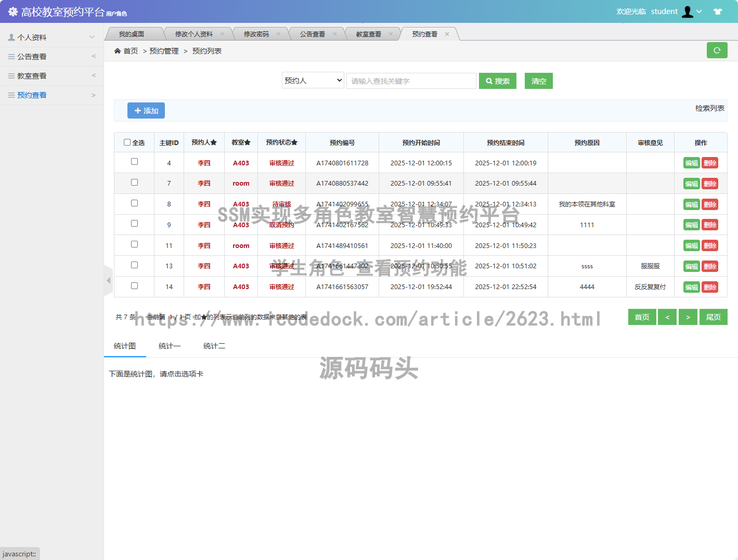Screen dimensions: 738x560
Task: Close the 修改密码 tab
Action: [278, 34]
